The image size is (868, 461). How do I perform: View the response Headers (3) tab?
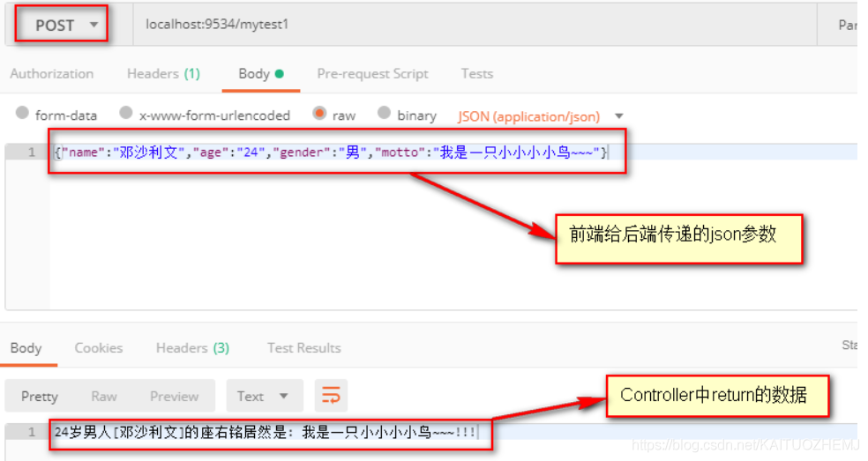(x=192, y=348)
